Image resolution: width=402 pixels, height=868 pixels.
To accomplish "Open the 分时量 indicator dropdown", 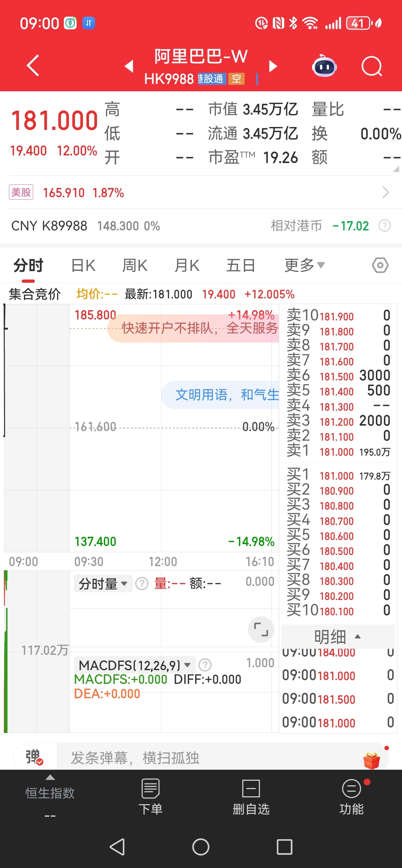I will (103, 584).
